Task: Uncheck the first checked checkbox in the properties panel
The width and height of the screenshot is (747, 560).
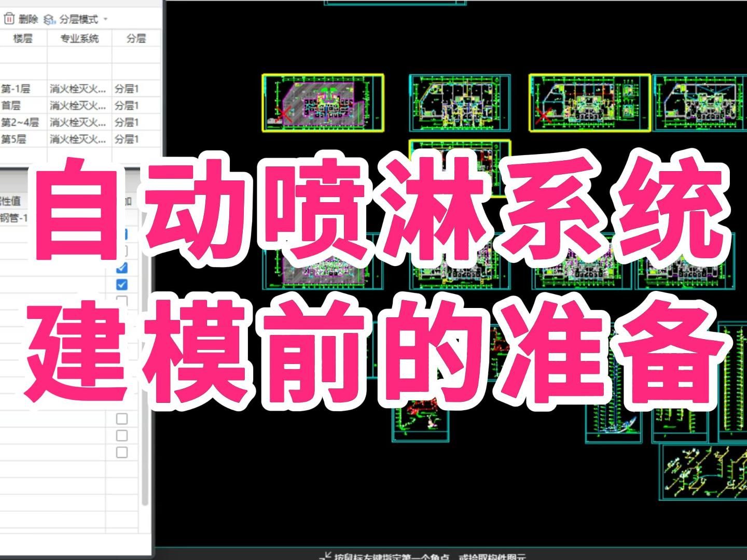Action: coord(122,268)
